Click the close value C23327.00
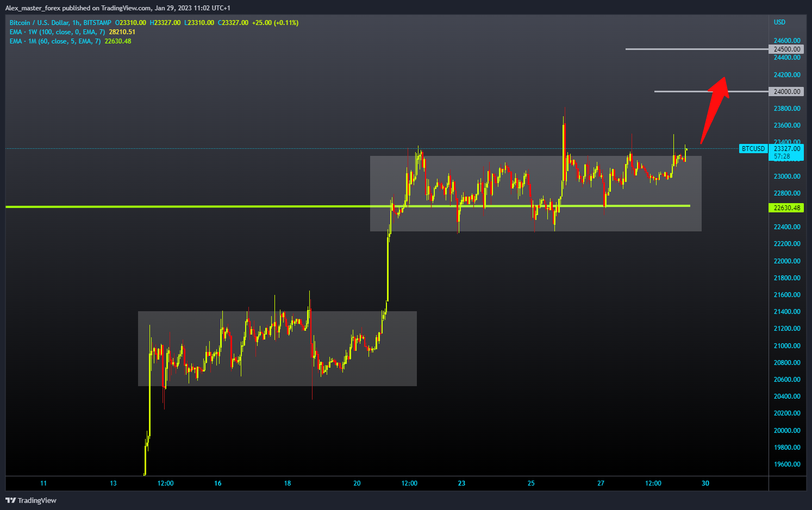This screenshot has height=510, width=812. 233,23
